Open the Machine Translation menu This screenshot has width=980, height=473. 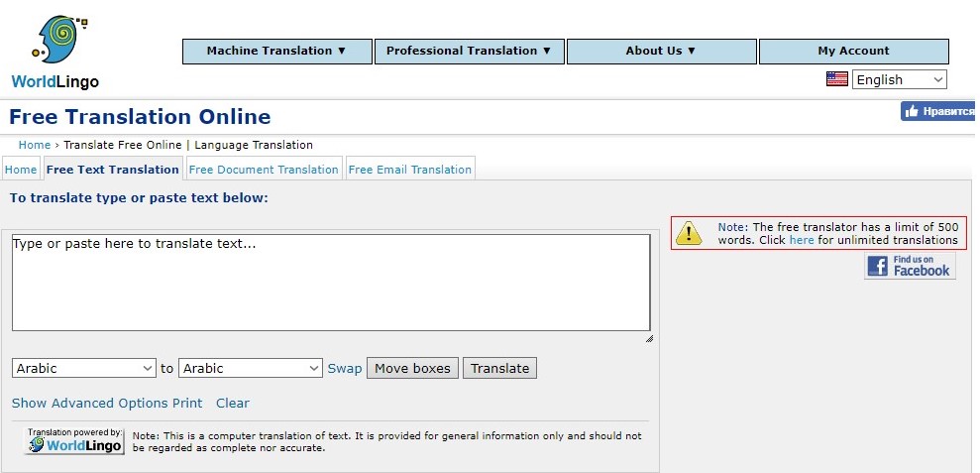[276, 52]
